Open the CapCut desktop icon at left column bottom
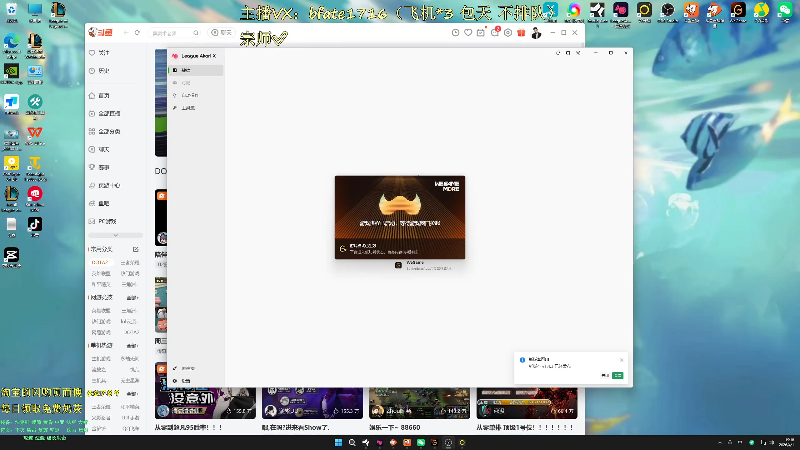The height and width of the screenshot is (450, 800). [x=11, y=258]
